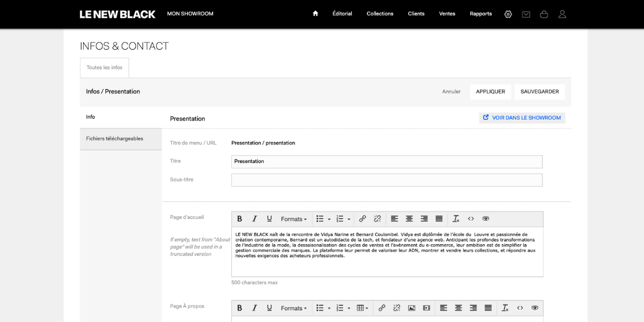Image resolution: width=644 pixels, height=322 pixels.
Task: Go to the home page icon
Action: tap(316, 14)
